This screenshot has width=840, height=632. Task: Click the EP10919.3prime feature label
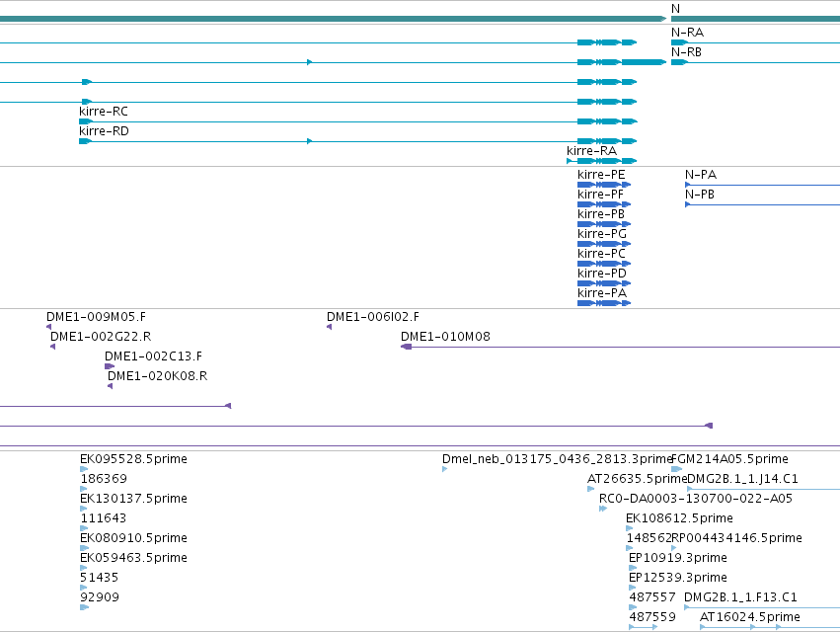(678, 558)
